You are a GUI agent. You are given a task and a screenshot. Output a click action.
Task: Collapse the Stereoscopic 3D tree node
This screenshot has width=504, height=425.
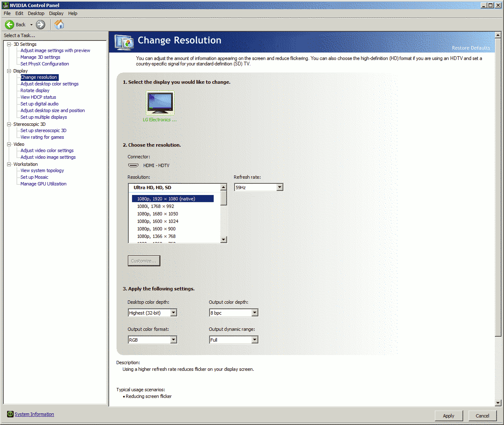click(x=9, y=124)
